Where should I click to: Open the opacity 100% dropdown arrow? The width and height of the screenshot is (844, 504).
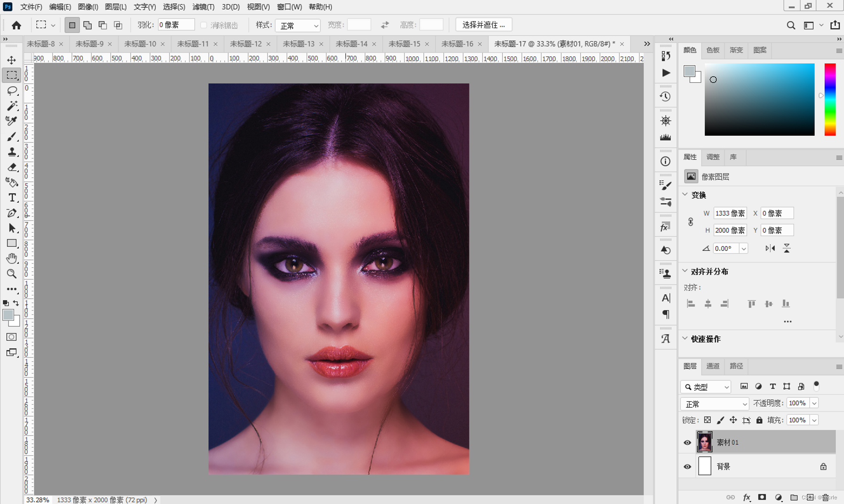[x=814, y=403]
